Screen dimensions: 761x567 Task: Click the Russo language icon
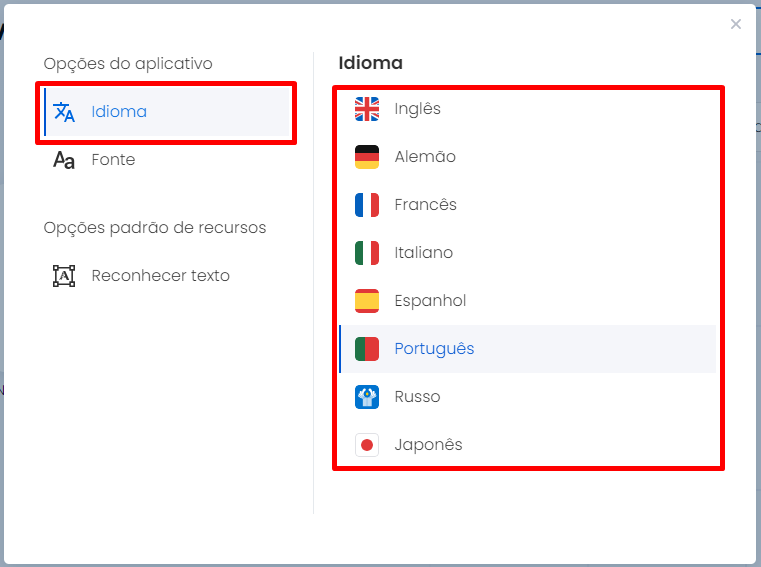point(367,397)
